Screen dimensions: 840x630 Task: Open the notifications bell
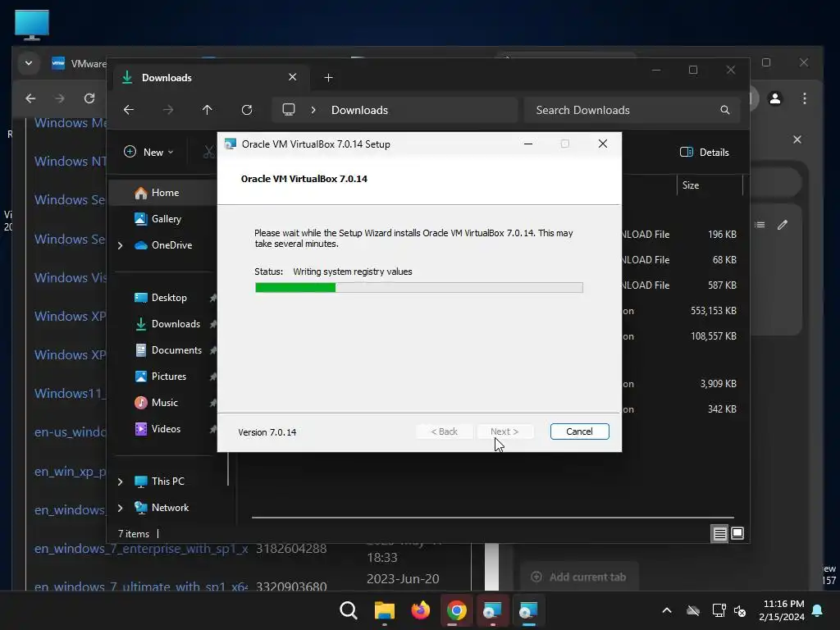point(818,610)
